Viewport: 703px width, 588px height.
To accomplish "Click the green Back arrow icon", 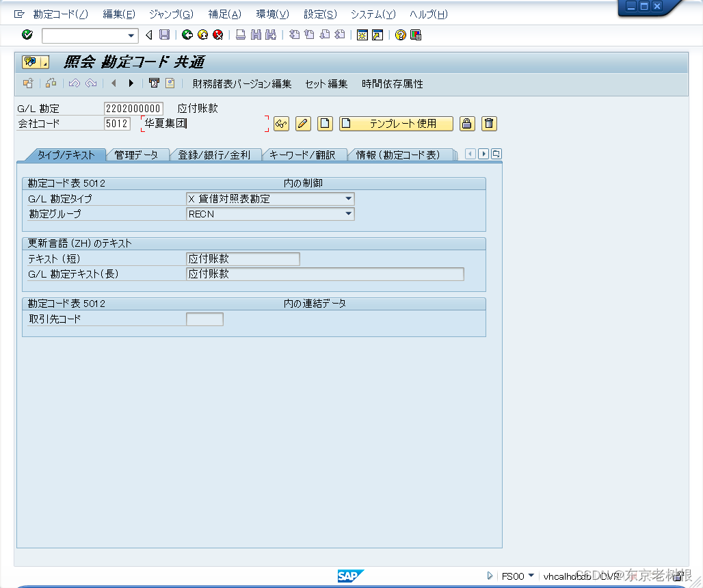I will coord(187,35).
